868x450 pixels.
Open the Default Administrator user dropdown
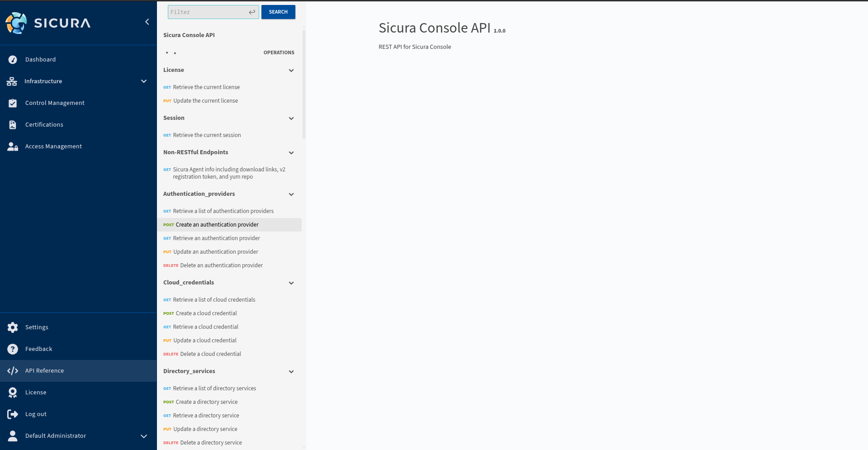point(144,436)
